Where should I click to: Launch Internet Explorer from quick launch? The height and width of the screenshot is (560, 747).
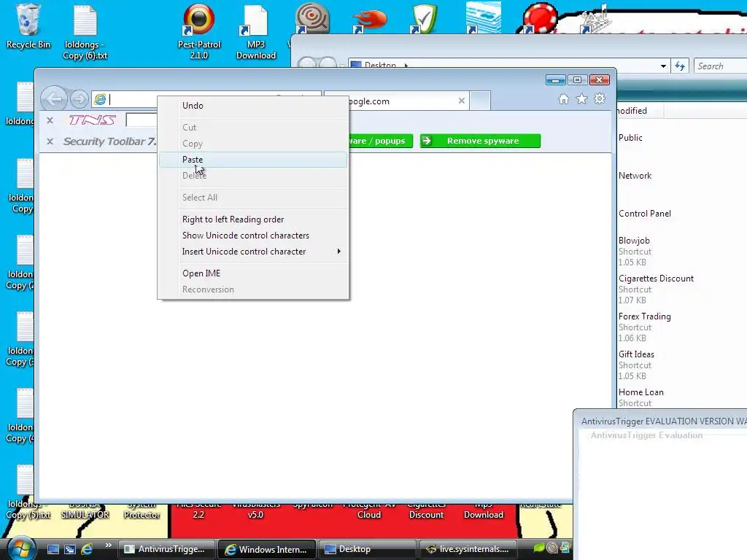(88, 549)
